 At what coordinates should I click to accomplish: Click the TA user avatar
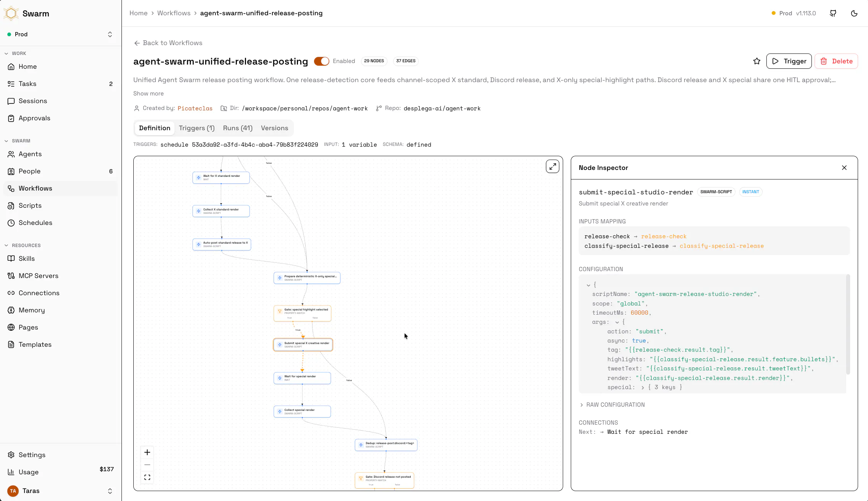click(x=13, y=491)
